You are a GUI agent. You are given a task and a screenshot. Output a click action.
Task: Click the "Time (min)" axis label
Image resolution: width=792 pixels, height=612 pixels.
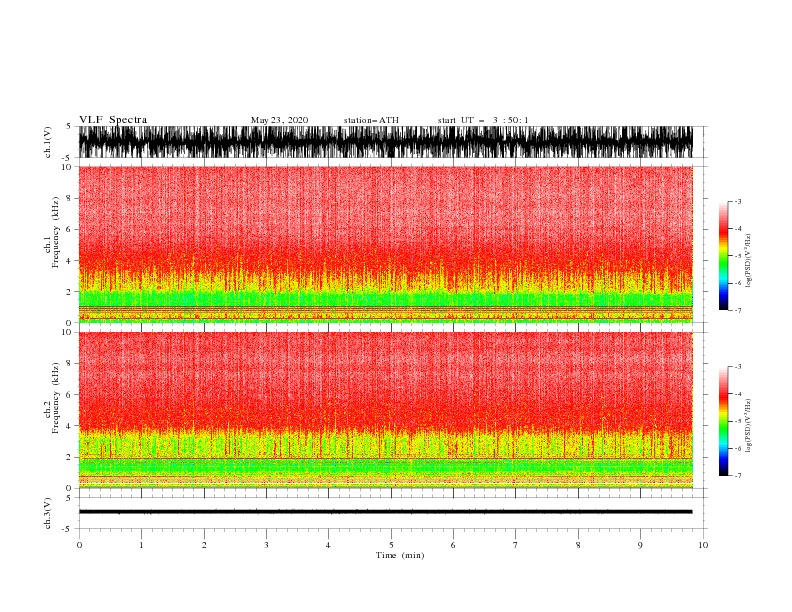(x=400, y=555)
